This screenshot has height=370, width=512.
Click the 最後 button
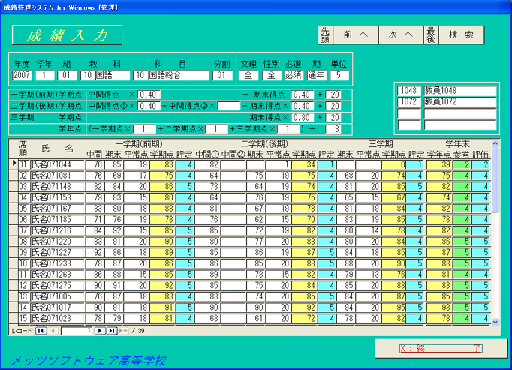[x=431, y=35]
